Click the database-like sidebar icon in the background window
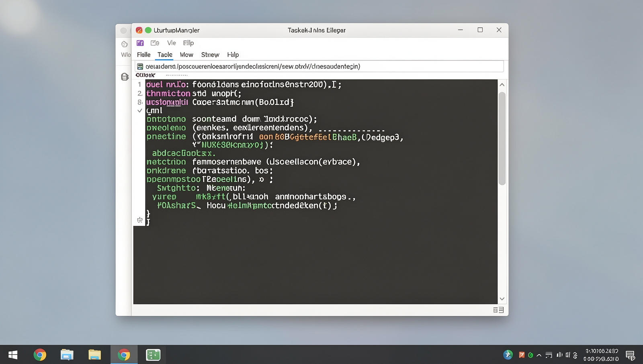Image resolution: width=643 pixels, height=364 pixels. coord(125,77)
